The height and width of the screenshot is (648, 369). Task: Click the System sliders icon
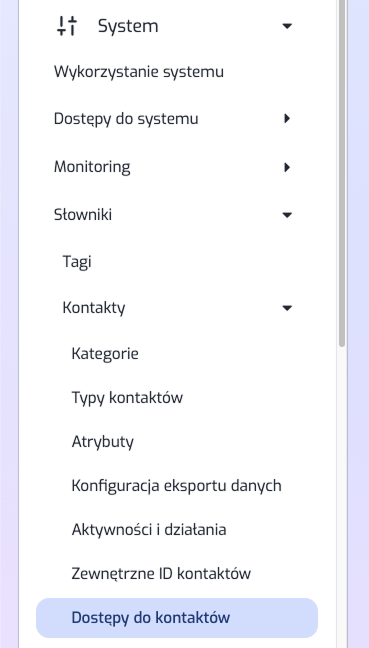click(x=67, y=26)
